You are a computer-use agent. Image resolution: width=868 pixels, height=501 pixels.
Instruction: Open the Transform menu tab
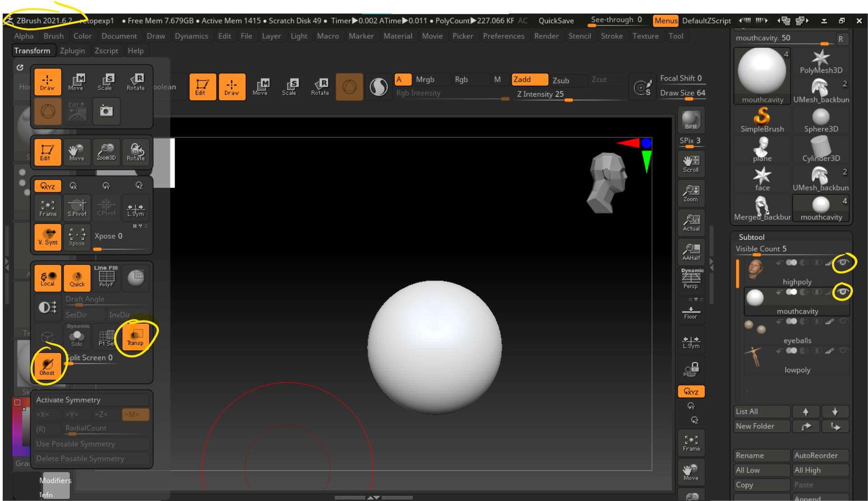tap(31, 50)
